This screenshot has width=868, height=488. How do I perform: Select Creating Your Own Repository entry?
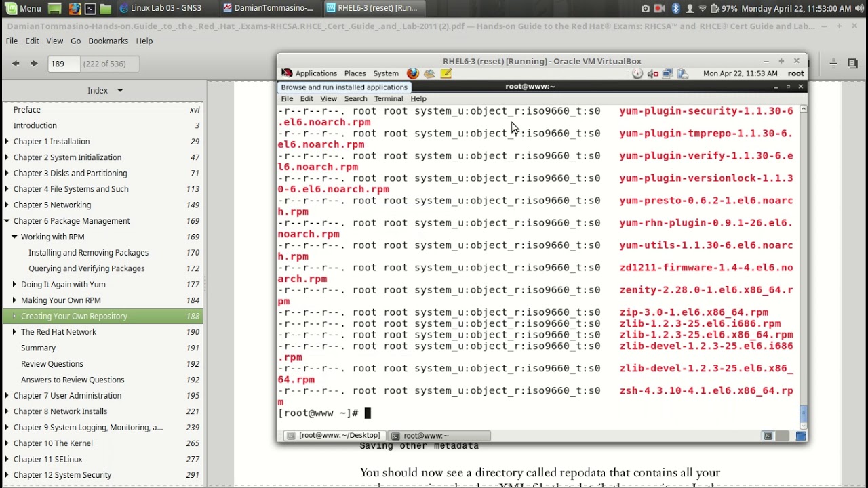(102, 316)
